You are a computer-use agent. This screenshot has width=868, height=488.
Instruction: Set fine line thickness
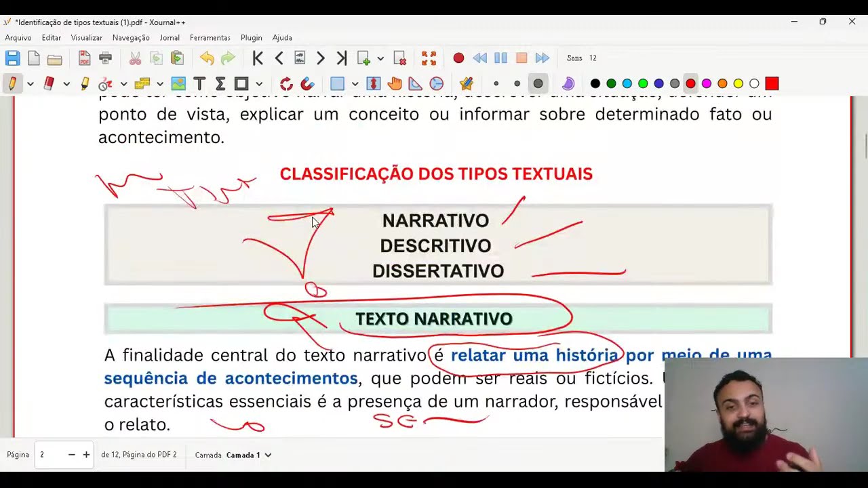[496, 84]
